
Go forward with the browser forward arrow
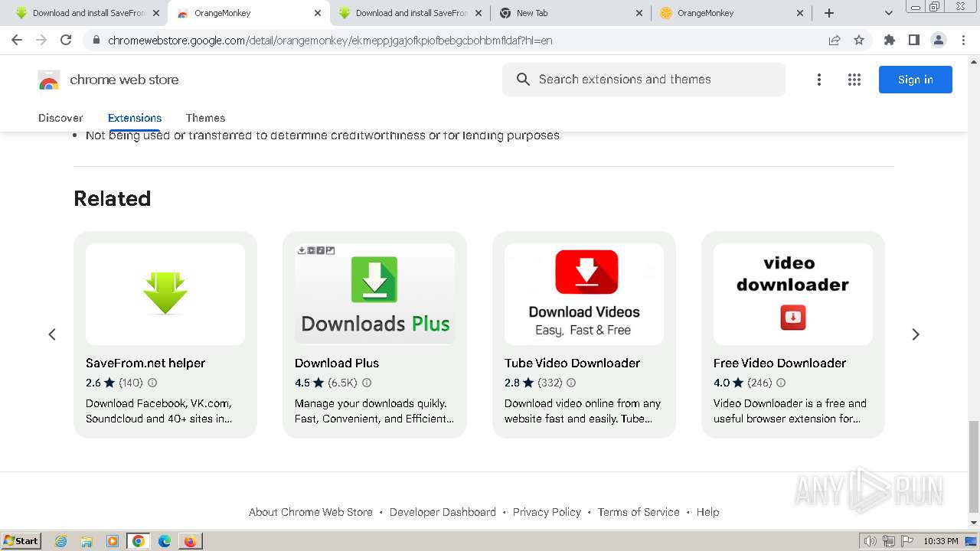pos(41,40)
